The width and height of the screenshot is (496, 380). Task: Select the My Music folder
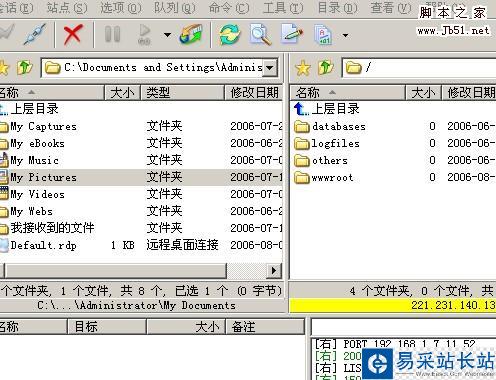pos(34,160)
